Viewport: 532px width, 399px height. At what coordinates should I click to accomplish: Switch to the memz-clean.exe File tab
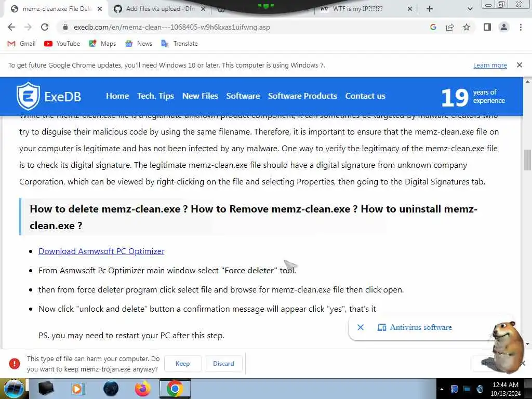[56, 9]
